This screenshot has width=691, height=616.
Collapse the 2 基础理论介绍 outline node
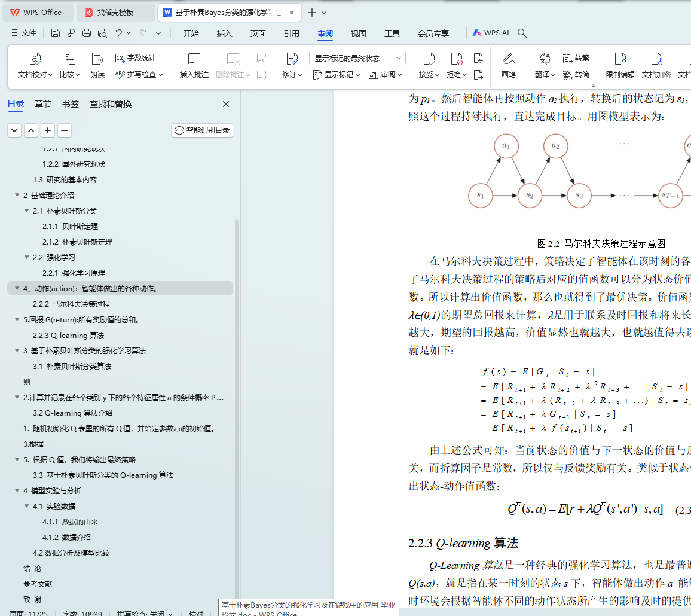[x=17, y=195]
